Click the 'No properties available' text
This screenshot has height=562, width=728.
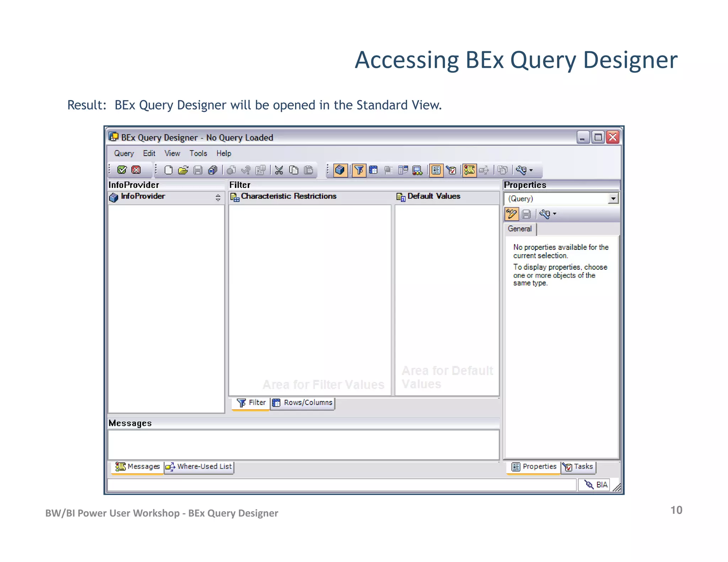coord(561,252)
